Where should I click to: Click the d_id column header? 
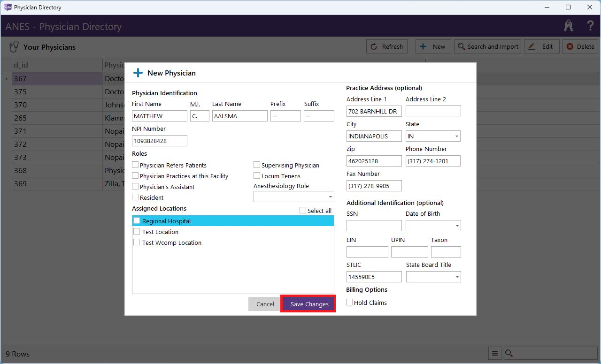tap(57, 65)
